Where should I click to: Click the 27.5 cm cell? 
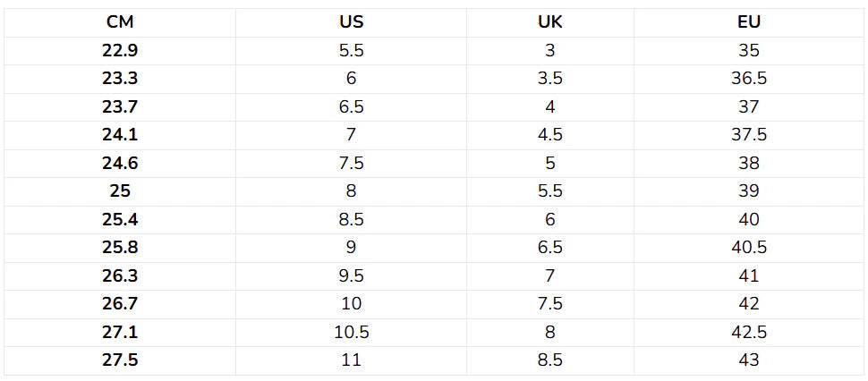point(120,360)
